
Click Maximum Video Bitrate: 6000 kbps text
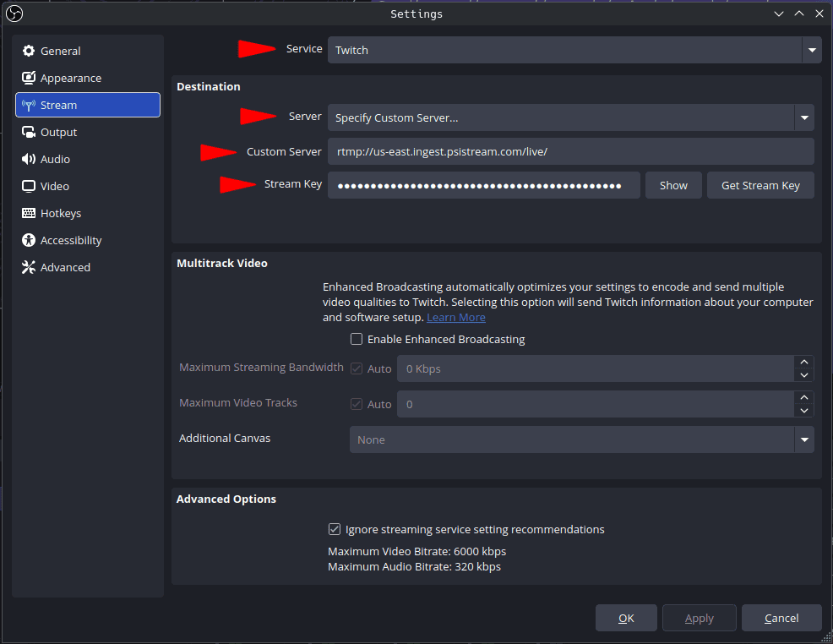point(417,552)
